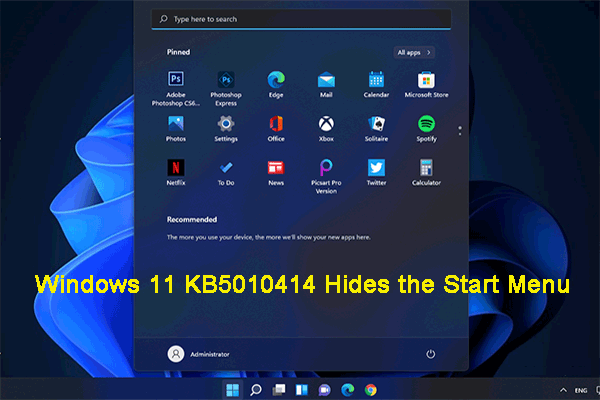Launch Google Chrome from the taskbar

tap(370, 390)
